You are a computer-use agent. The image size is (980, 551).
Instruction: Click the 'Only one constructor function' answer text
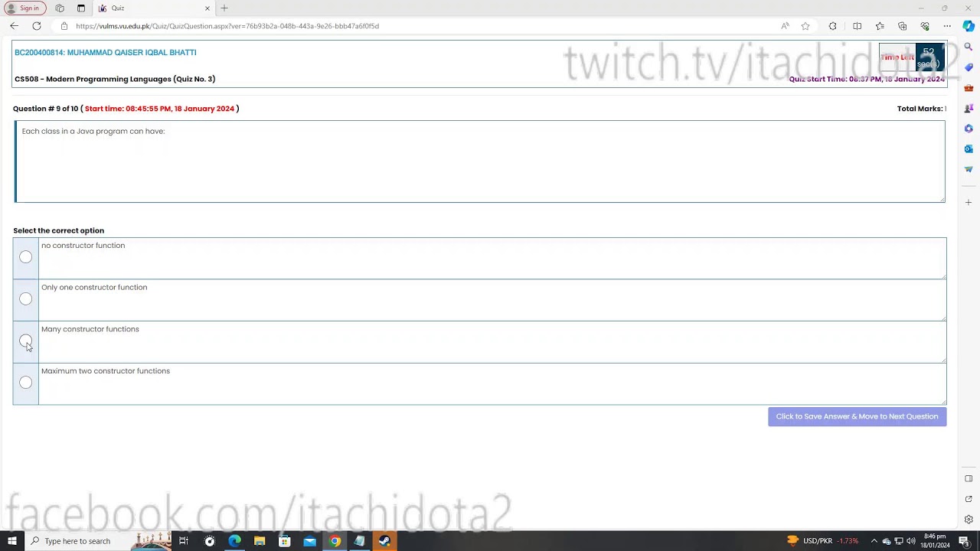(x=94, y=288)
